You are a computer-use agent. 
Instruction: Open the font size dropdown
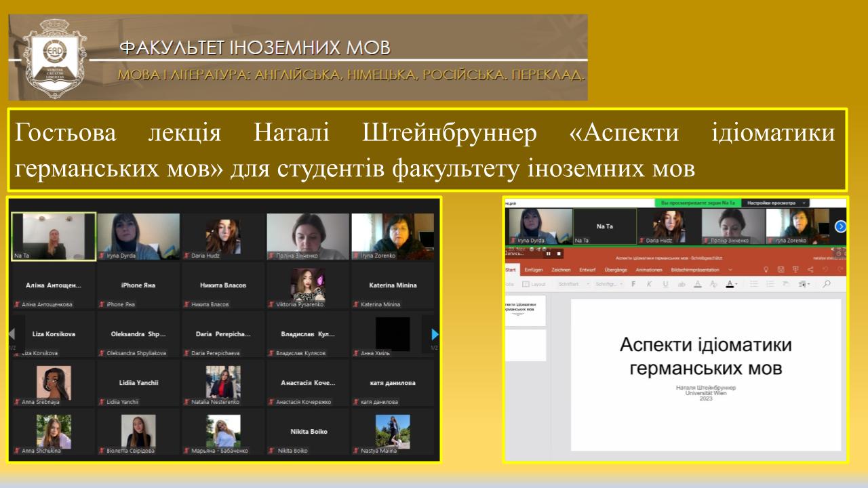click(x=609, y=284)
